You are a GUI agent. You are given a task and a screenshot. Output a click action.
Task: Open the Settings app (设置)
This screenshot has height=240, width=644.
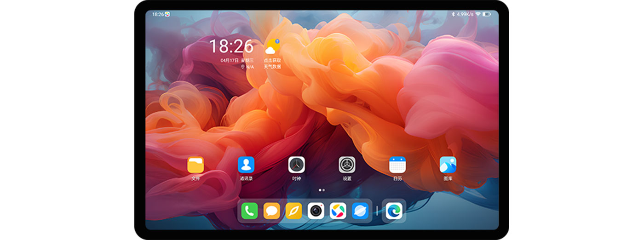click(x=347, y=165)
